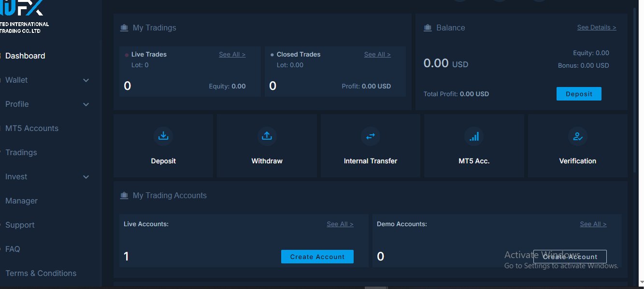Create a new live account button
The image size is (644, 289).
coord(317,257)
